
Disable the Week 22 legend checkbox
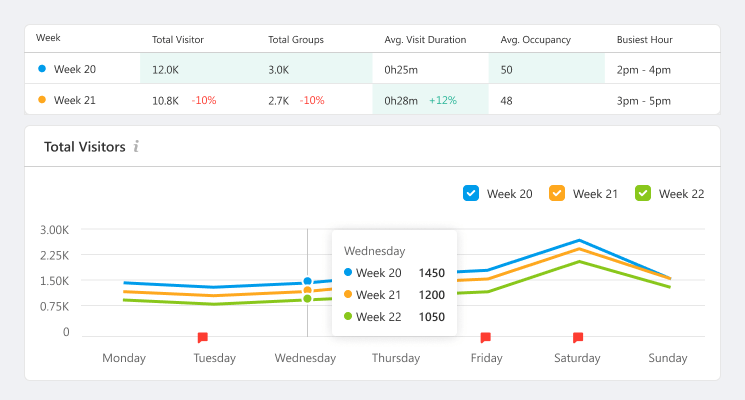pyautogui.click(x=643, y=194)
